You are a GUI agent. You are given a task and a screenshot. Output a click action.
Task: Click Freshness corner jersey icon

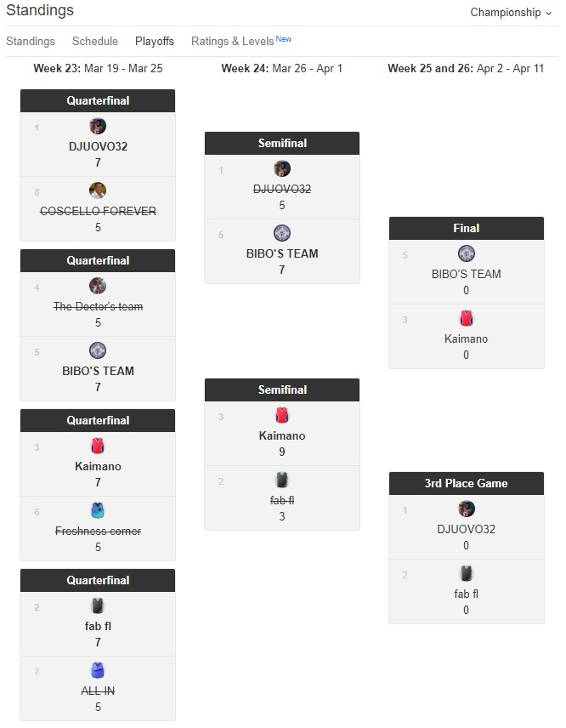point(98,510)
